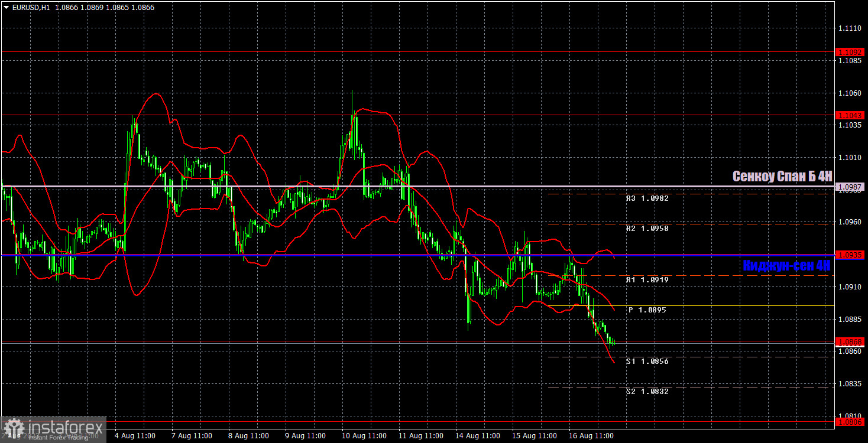The height and width of the screenshot is (443, 868).
Task: Click the 15 Aug 11:00 time label
Action: [x=535, y=436]
